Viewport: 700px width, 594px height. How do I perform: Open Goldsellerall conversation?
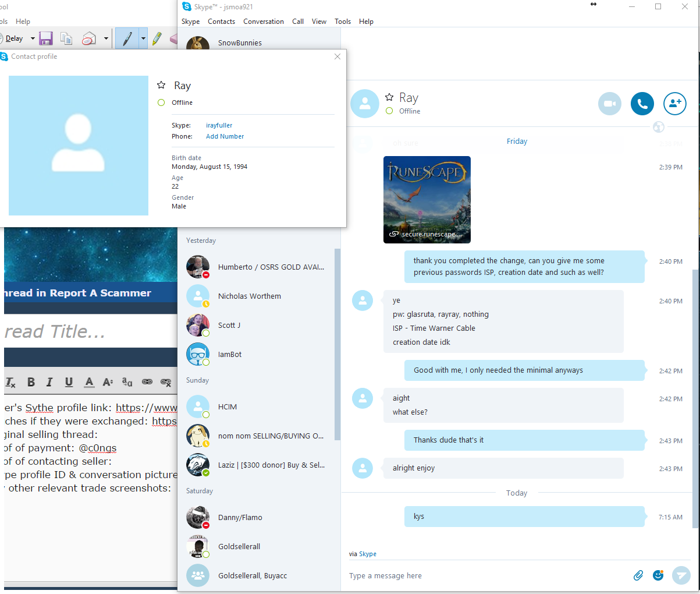(259, 546)
